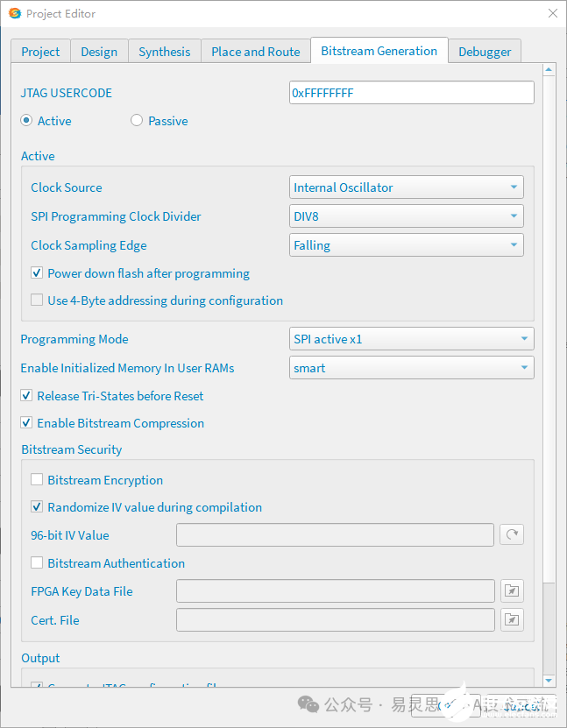Close the Project Editor window
Screen dimensions: 567x728
(x=552, y=13)
